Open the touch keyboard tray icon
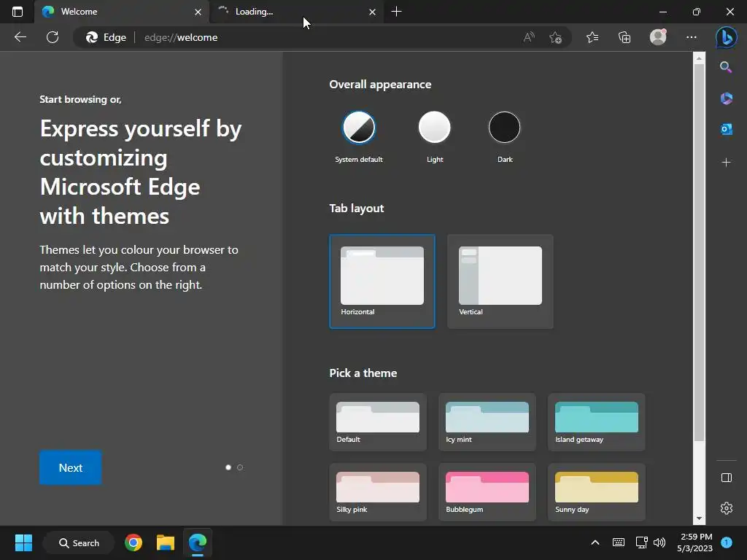This screenshot has height=560, width=747. pos(619,542)
